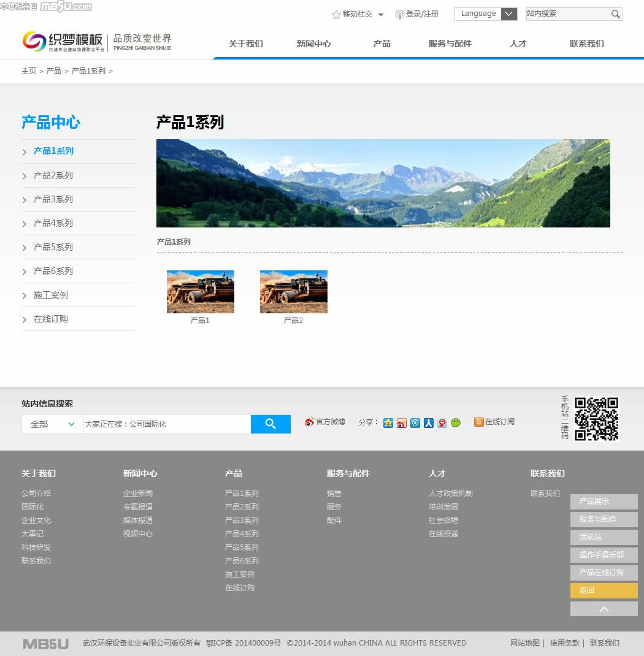Image resolution: width=644 pixels, height=656 pixels.
Task: Click the footer search text input field
Action: [166, 424]
